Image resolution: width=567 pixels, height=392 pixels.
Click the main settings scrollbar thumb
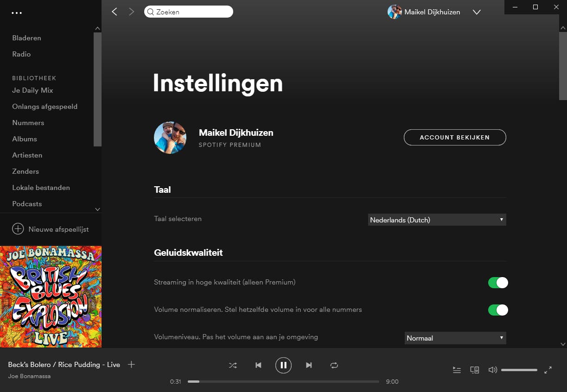563,66
